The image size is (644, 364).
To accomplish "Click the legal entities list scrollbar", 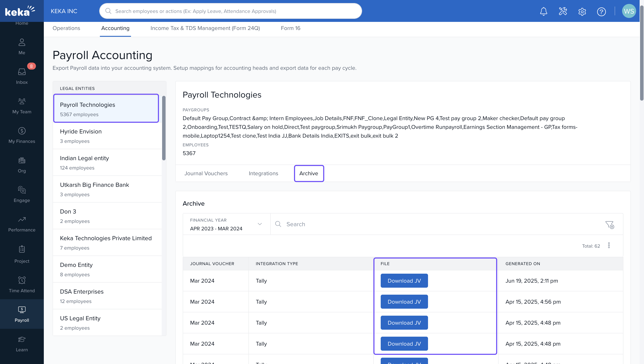I will pyautogui.click(x=164, y=128).
